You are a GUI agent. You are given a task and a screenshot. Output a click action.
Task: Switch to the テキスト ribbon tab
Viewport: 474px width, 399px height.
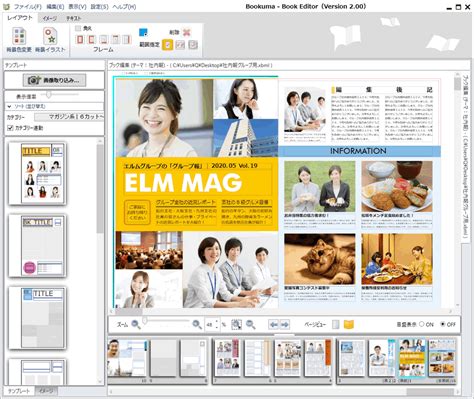[x=73, y=18]
